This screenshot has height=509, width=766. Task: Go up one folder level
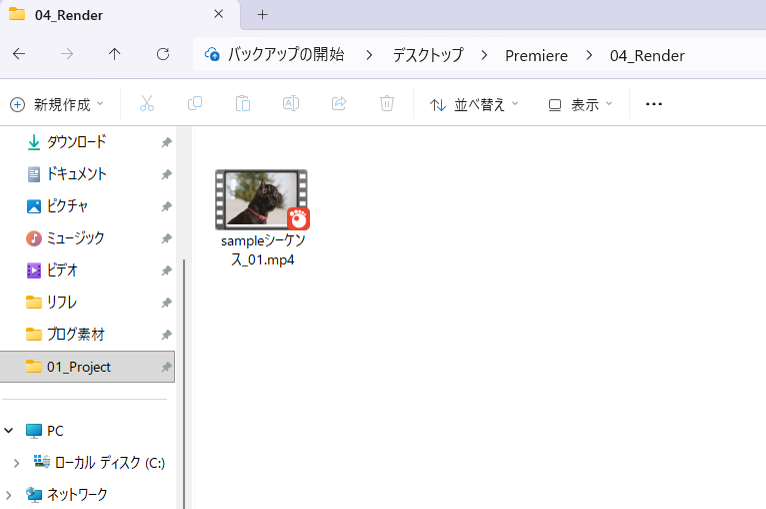[x=115, y=55]
